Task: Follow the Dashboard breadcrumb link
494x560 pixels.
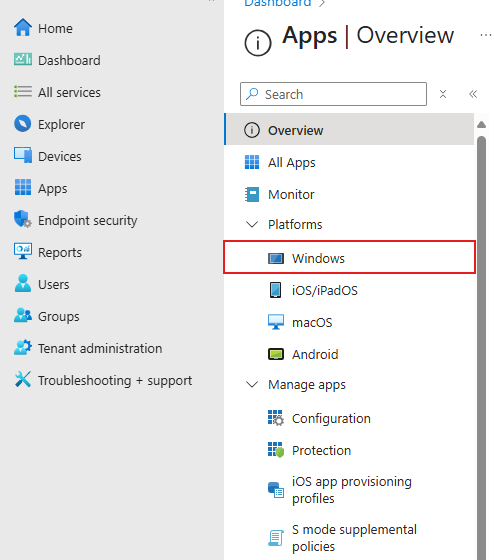Action: (278, 4)
